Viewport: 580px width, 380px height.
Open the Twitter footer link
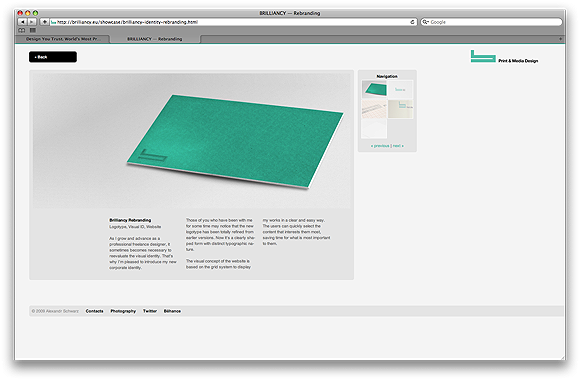[x=150, y=311]
